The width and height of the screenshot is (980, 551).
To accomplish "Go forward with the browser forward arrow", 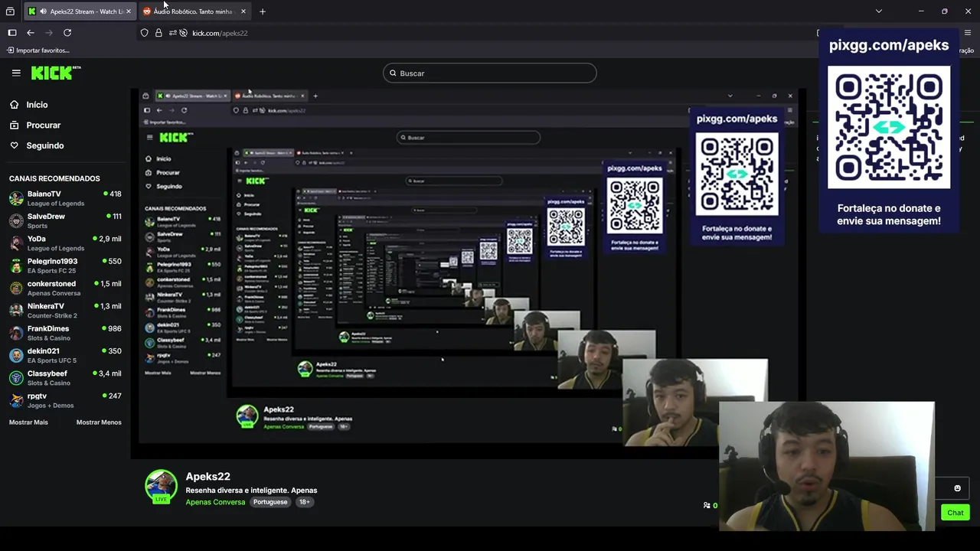I will (49, 33).
